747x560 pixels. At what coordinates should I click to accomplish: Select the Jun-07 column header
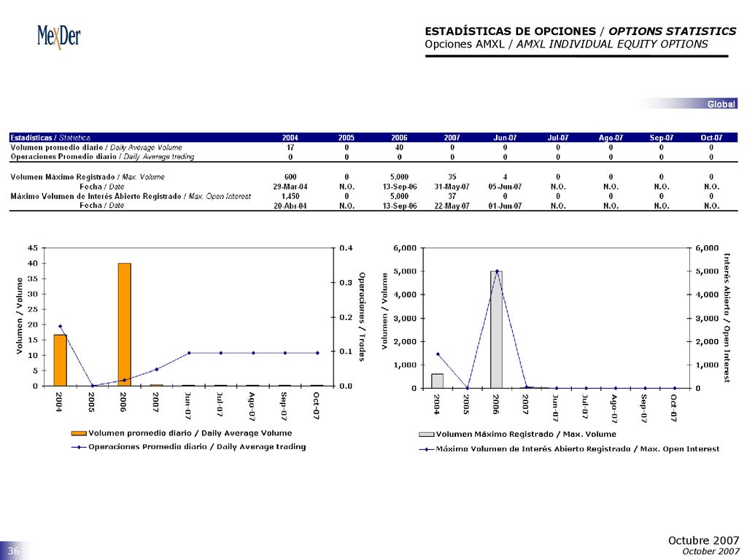coord(505,138)
